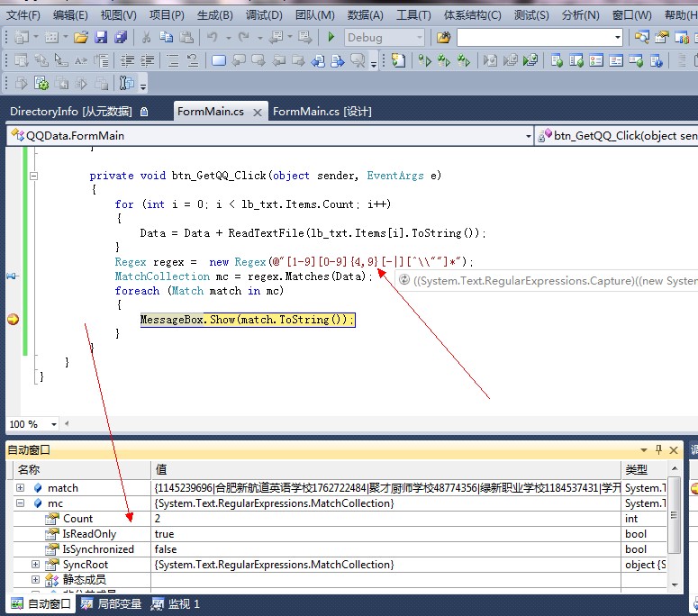Open the 监视 1 watch tab

tap(176, 604)
